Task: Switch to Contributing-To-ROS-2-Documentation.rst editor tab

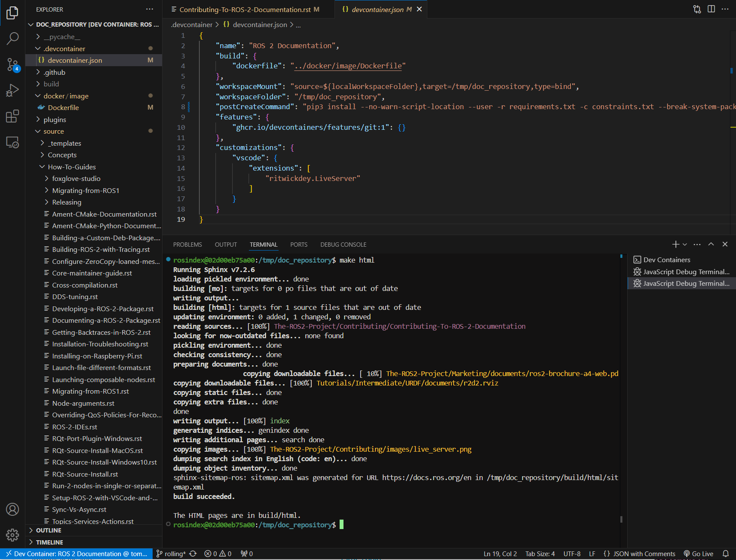Action: point(245,9)
